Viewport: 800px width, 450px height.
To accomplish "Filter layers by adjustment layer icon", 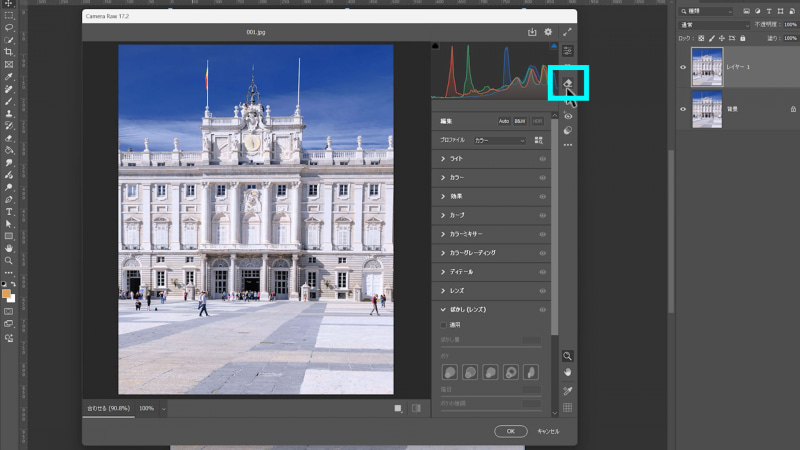I will 758,11.
